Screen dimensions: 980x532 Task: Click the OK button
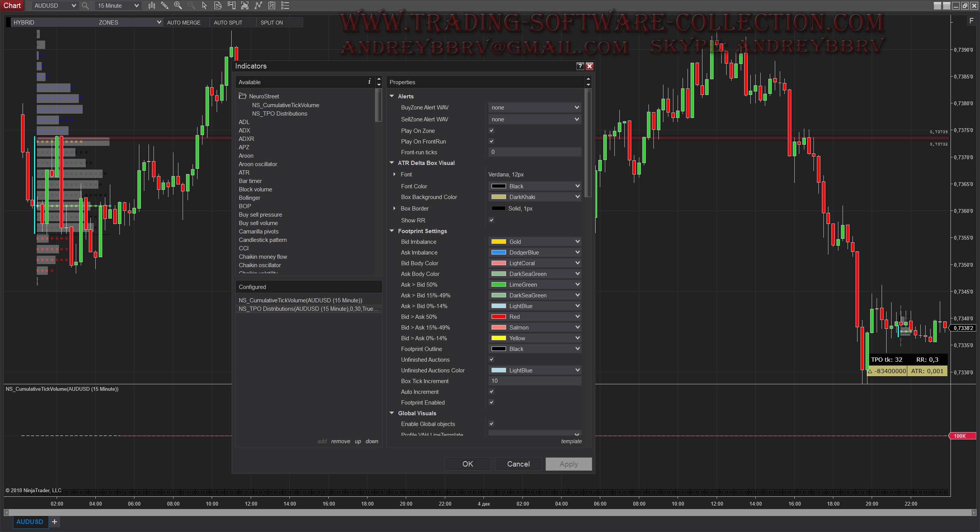coord(467,464)
